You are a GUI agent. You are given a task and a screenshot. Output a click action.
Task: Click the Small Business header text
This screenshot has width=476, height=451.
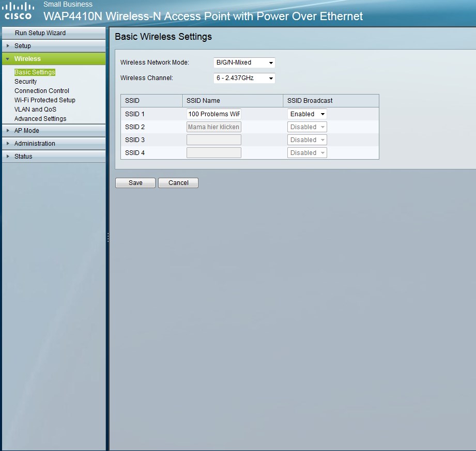pyautogui.click(x=68, y=4)
